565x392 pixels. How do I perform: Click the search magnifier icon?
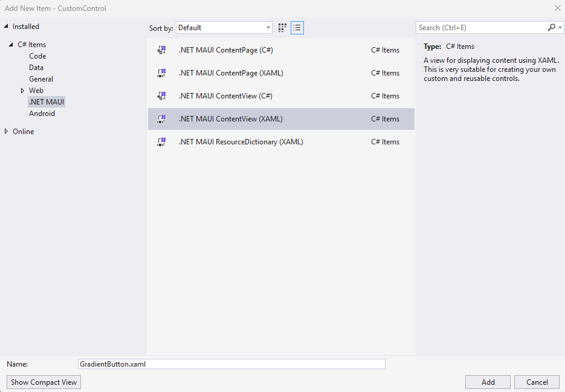[550, 27]
